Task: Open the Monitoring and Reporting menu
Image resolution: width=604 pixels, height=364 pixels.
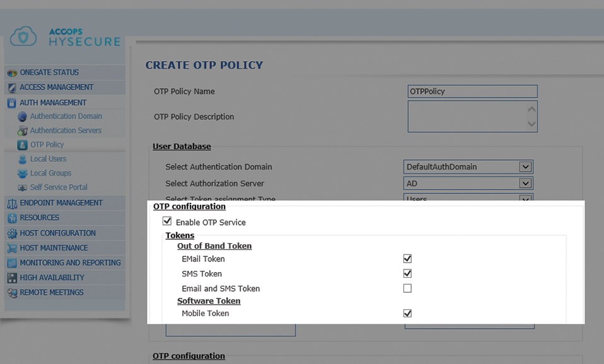Action: 70,263
